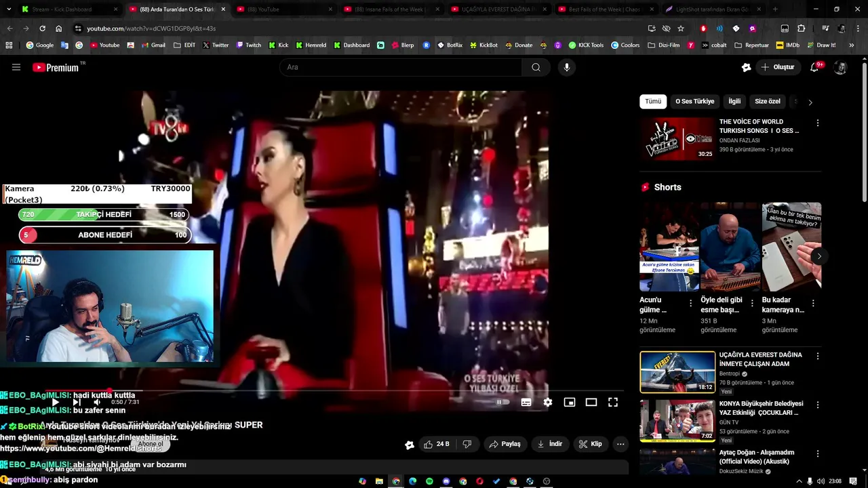
Task: Create a clip with Klip button
Action: click(x=590, y=444)
